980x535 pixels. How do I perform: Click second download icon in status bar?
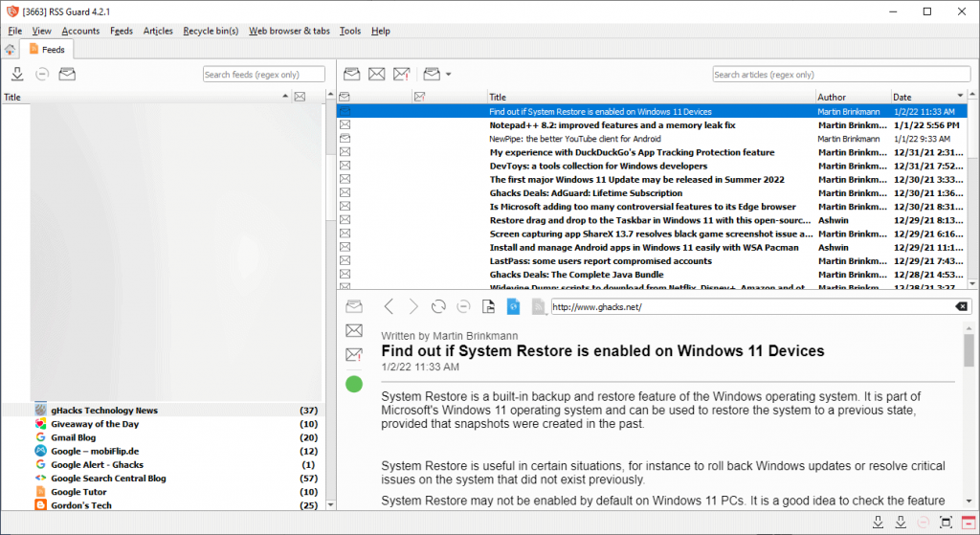(901, 522)
